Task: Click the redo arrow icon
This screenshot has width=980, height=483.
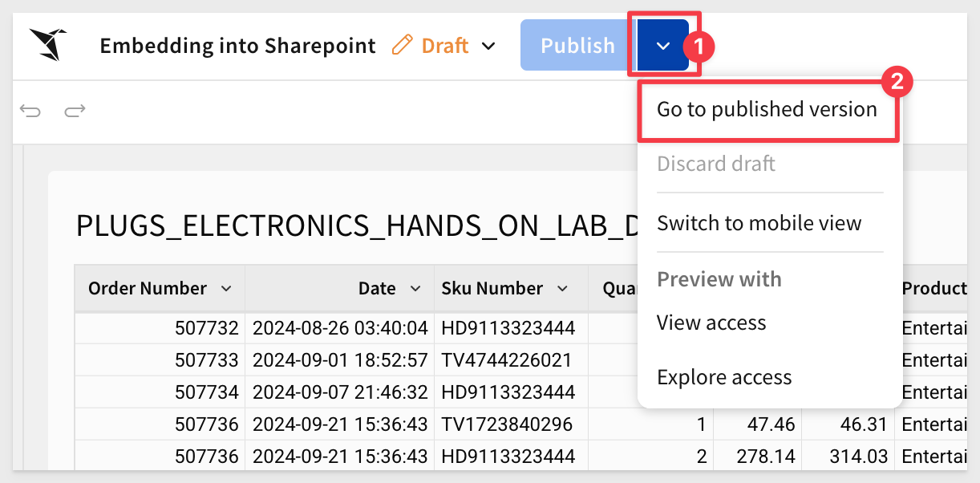Action: (75, 111)
